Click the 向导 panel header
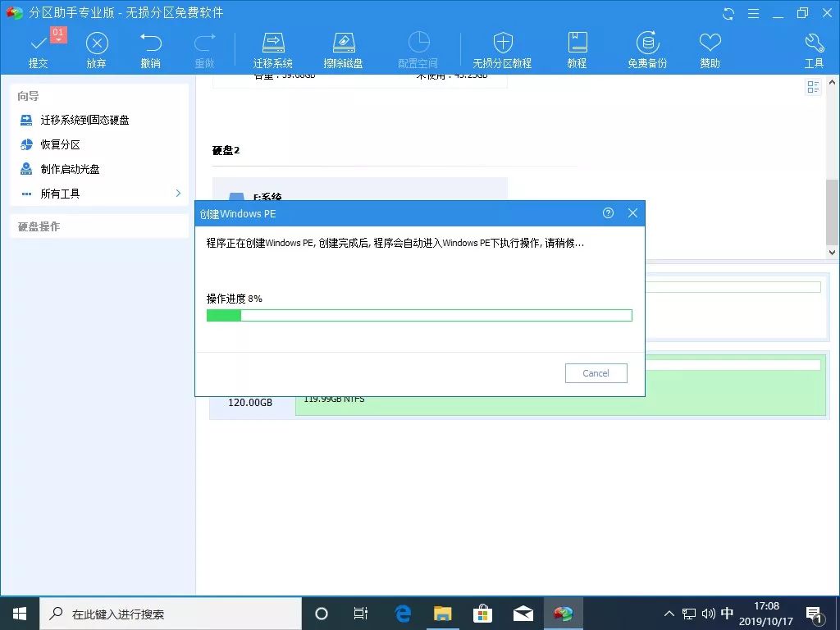Screen dimensions: 840x630 pyautogui.click(x=28, y=97)
